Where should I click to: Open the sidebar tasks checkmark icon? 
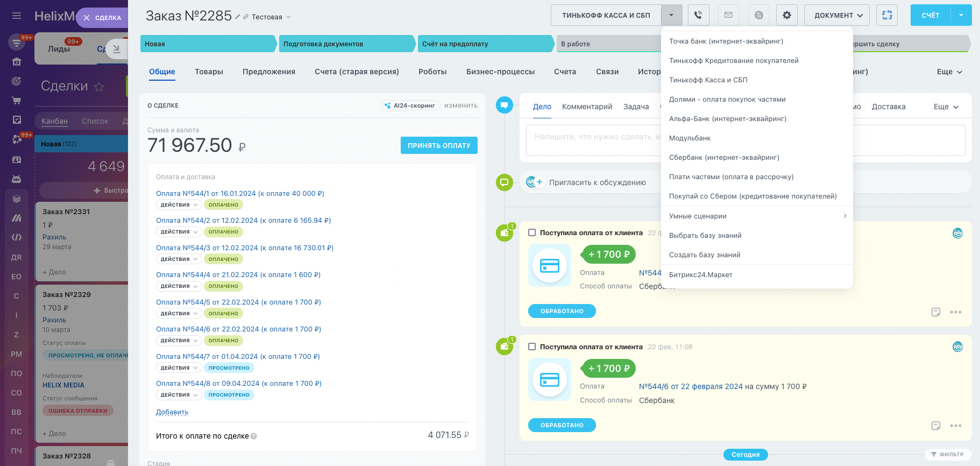point(17,119)
